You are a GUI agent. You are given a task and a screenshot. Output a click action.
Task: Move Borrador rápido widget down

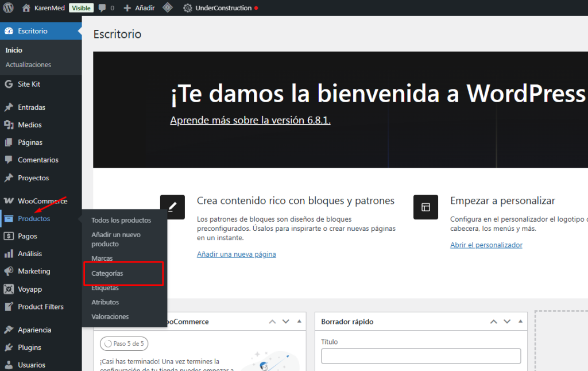point(507,322)
